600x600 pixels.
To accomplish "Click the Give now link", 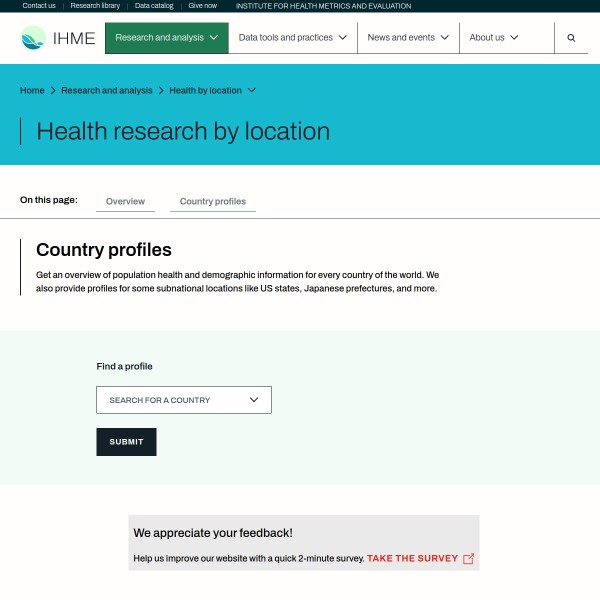I will [202, 6].
